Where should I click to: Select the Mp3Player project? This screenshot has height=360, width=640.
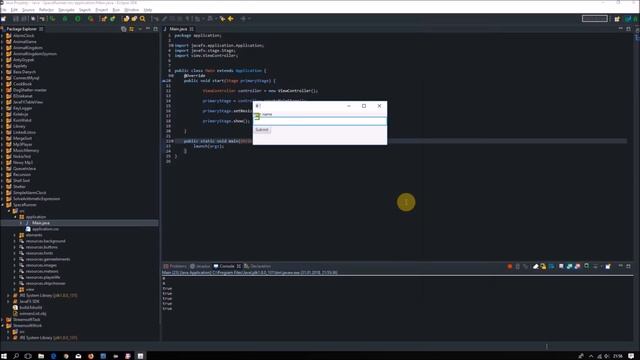click(x=22, y=144)
